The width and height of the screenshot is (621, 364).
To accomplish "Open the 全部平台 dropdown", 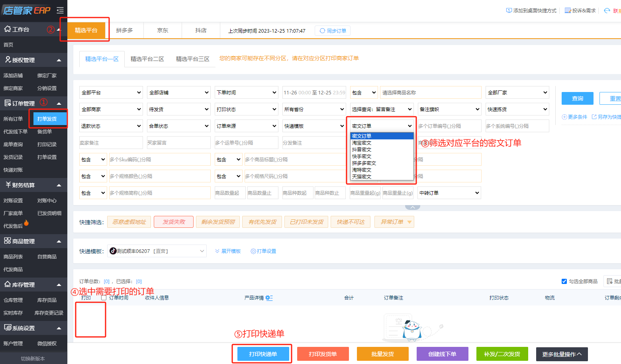I will coord(111,92).
